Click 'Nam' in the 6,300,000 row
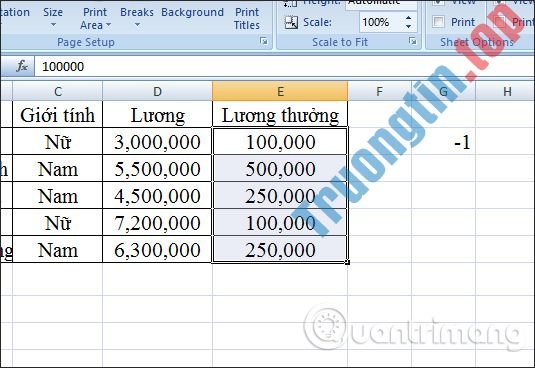The height and width of the screenshot is (368, 535). coord(58,249)
